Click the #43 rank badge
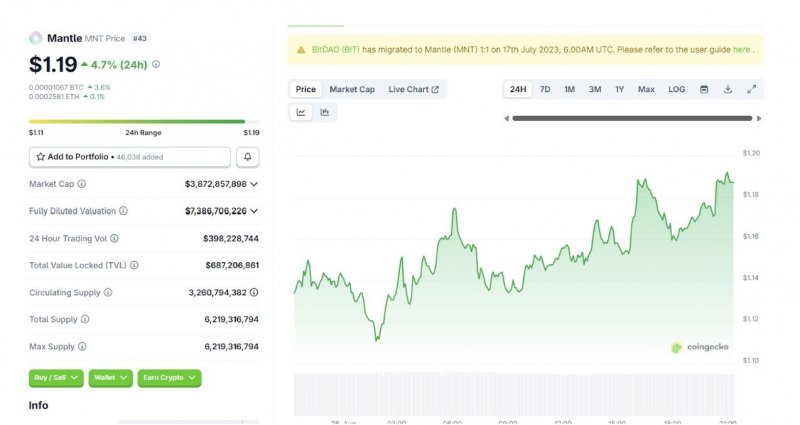The height and width of the screenshot is (425, 800). click(x=140, y=38)
